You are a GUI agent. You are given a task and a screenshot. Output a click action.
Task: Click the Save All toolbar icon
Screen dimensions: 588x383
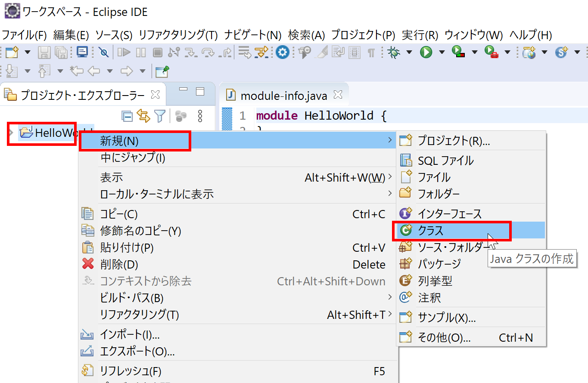pyautogui.click(x=61, y=53)
